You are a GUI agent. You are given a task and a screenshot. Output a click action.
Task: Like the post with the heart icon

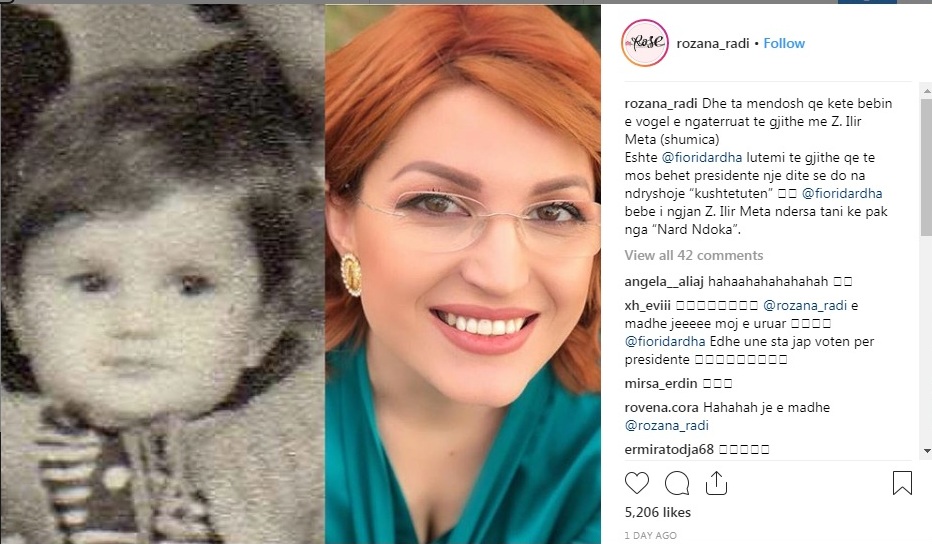(637, 483)
